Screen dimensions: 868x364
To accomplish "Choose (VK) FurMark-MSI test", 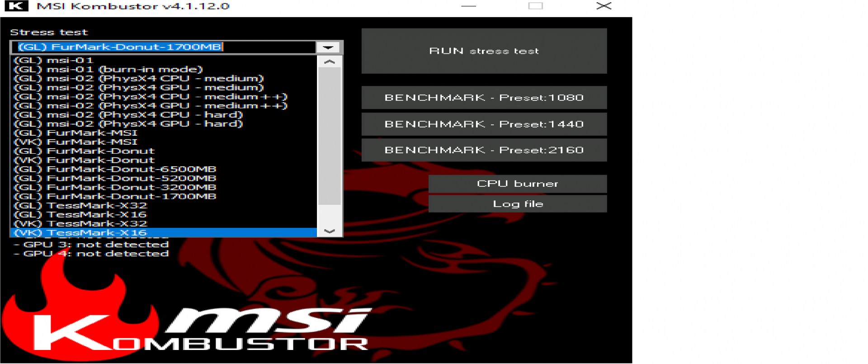I will (x=164, y=142).
